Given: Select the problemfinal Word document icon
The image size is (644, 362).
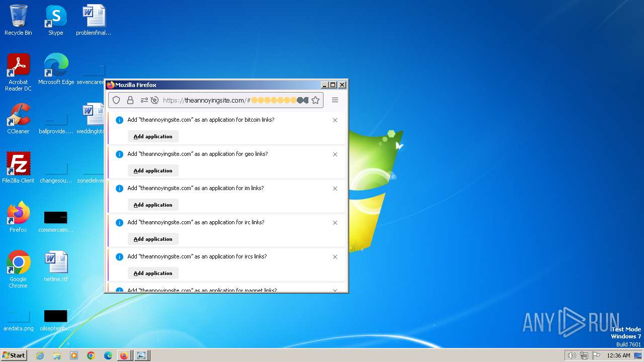Looking at the screenshot, I should [x=94, y=20].
